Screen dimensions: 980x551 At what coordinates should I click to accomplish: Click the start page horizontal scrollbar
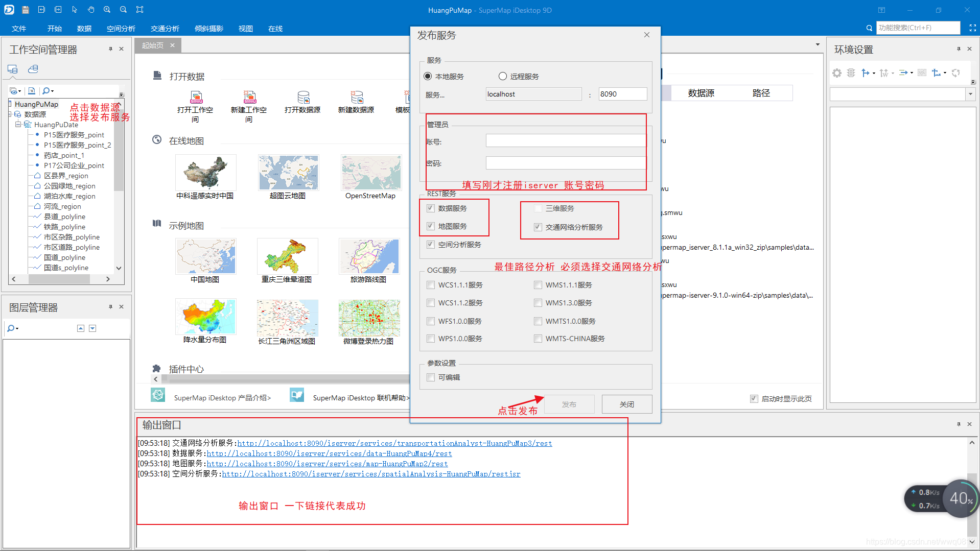pyautogui.click(x=285, y=379)
